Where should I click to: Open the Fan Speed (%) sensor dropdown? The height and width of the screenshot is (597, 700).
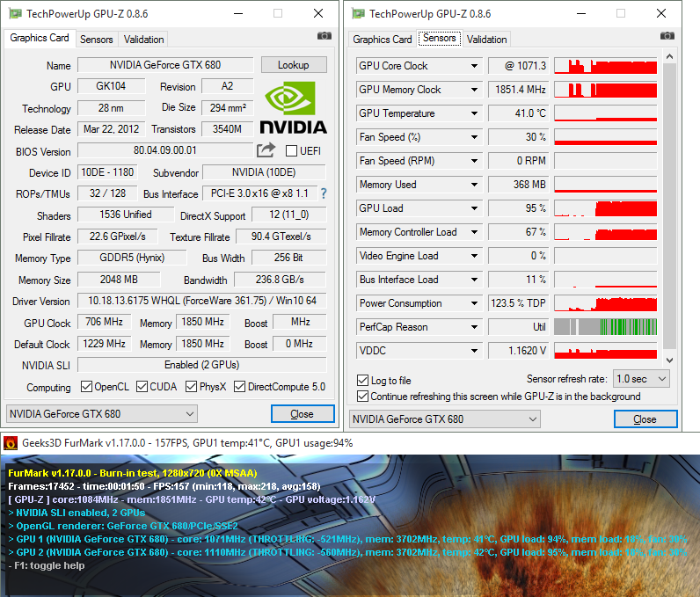coord(474,137)
